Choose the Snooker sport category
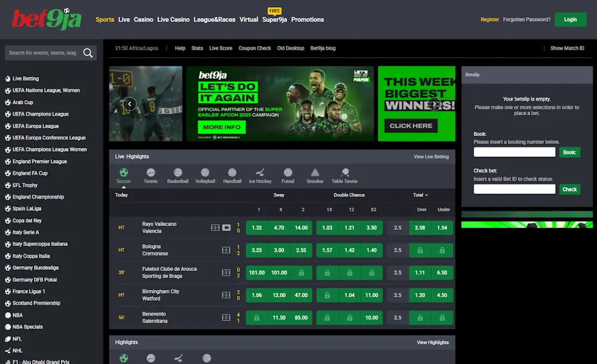Image resolution: width=597 pixels, height=364 pixels. tap(315, 175)
